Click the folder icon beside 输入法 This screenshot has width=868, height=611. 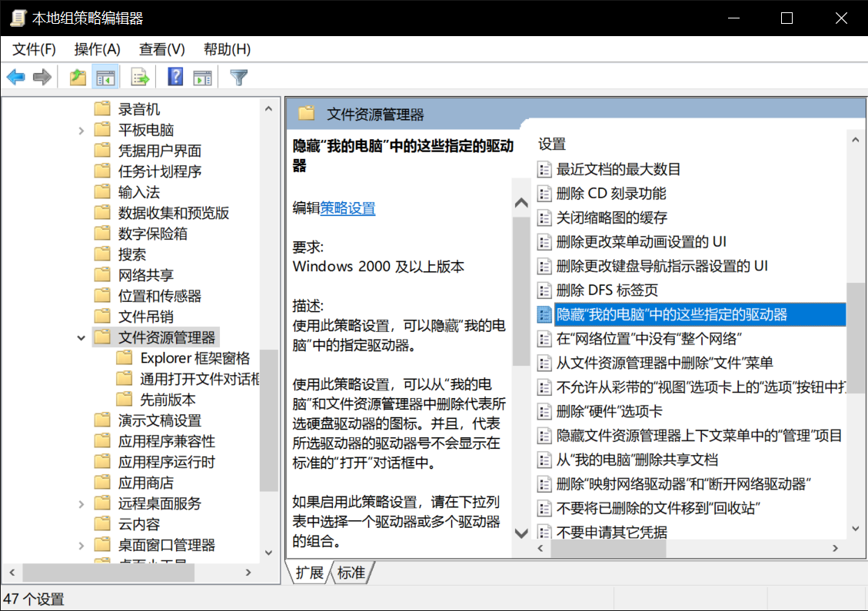click(x=102, y=192)
